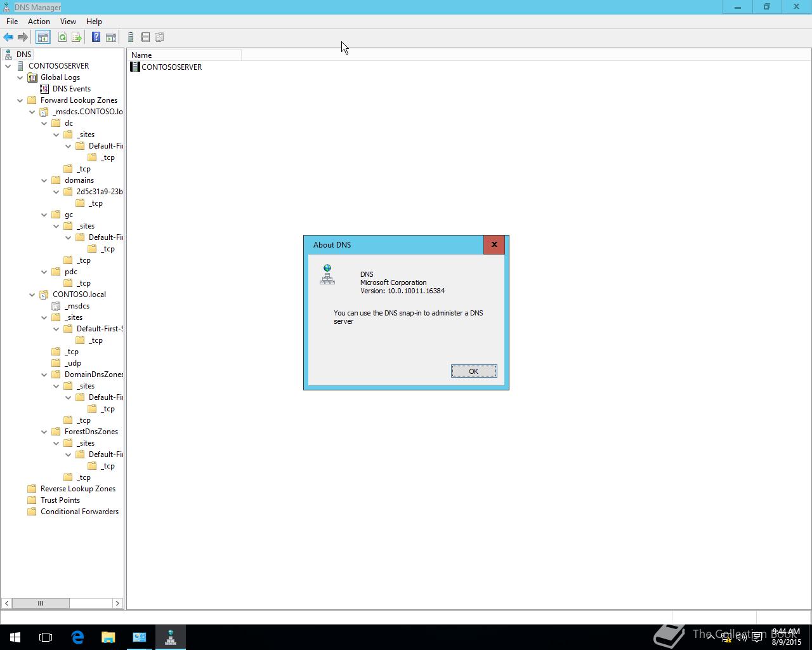Toggle the Show/Hide Action Pane toolbar icon
The height and width of the screenshot is (650, 812).
[x=110, y=37]
